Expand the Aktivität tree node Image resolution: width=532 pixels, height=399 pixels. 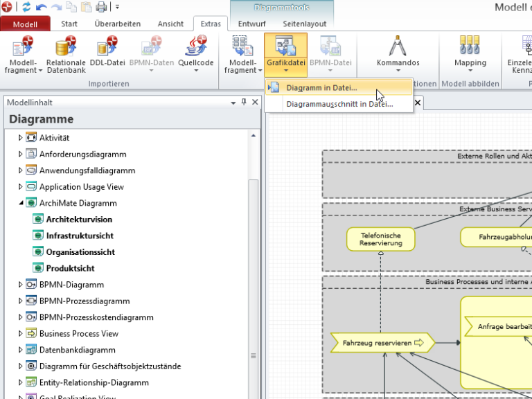pos(20,138)
